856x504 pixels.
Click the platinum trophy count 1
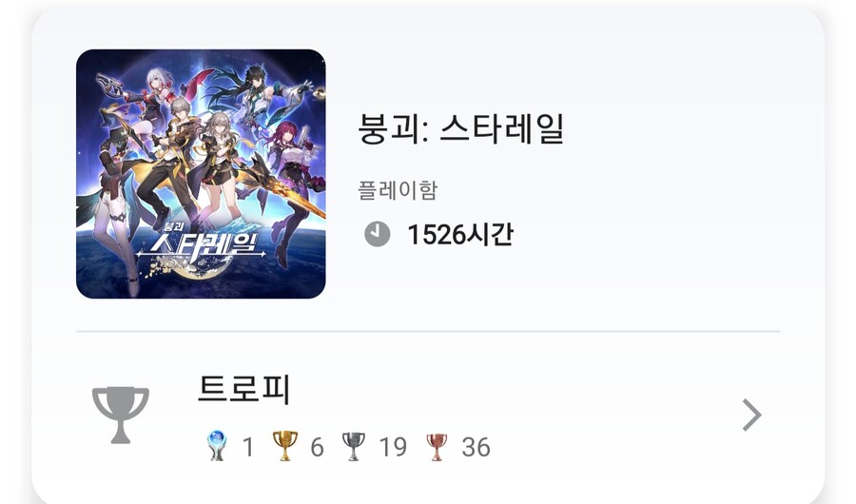[248, 447]
